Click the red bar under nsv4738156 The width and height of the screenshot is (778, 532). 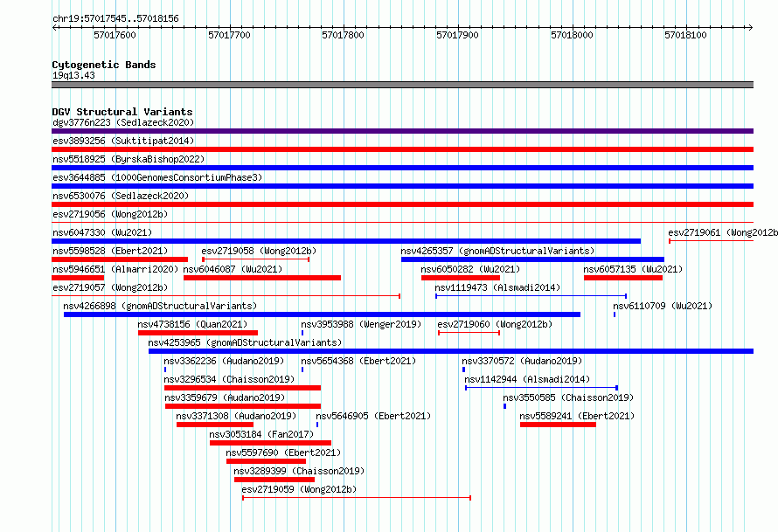198,333
